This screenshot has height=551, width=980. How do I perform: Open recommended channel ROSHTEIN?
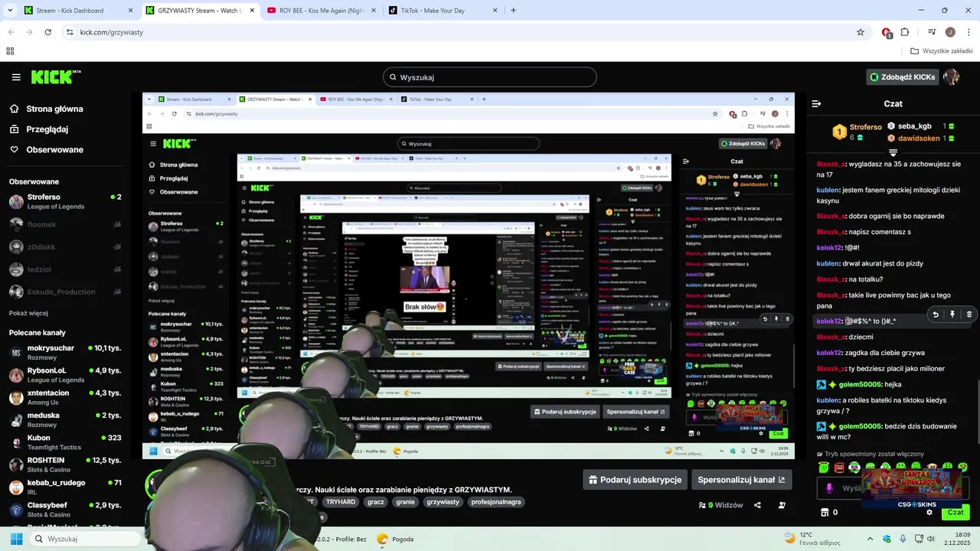65,465
